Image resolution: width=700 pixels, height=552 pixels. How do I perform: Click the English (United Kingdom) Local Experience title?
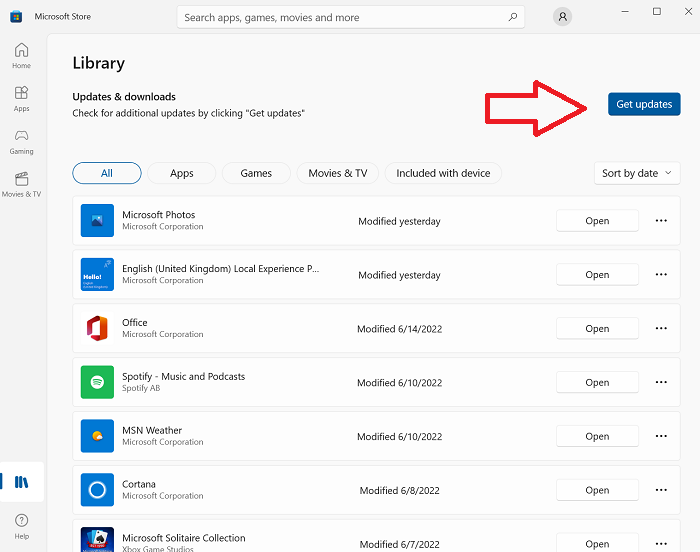[221, 269]
